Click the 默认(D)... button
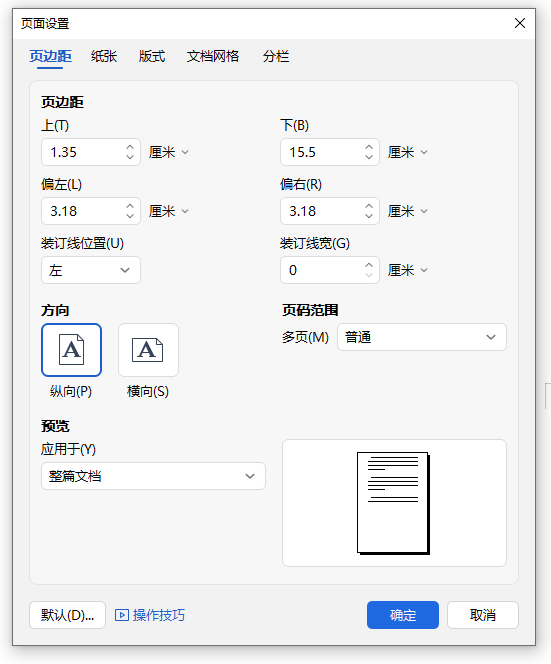The image size is (551, 664). click(x=67, y=615)
